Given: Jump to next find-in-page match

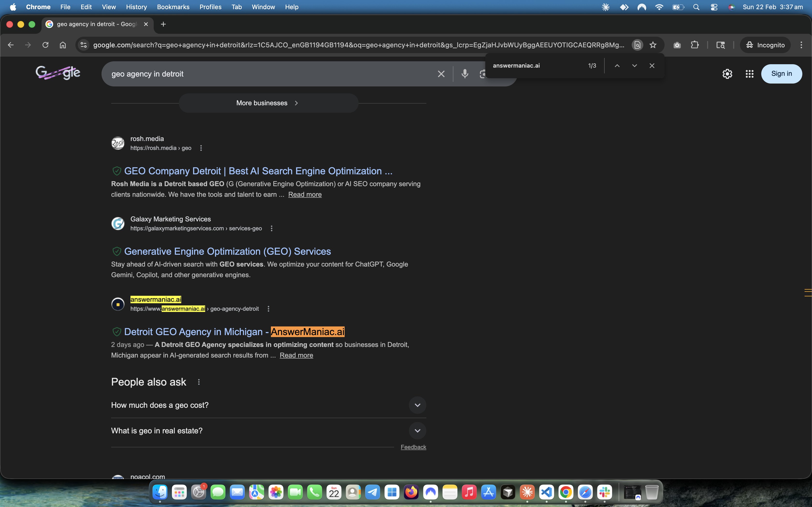Looking at the screenshot, I should coord(634,66).
